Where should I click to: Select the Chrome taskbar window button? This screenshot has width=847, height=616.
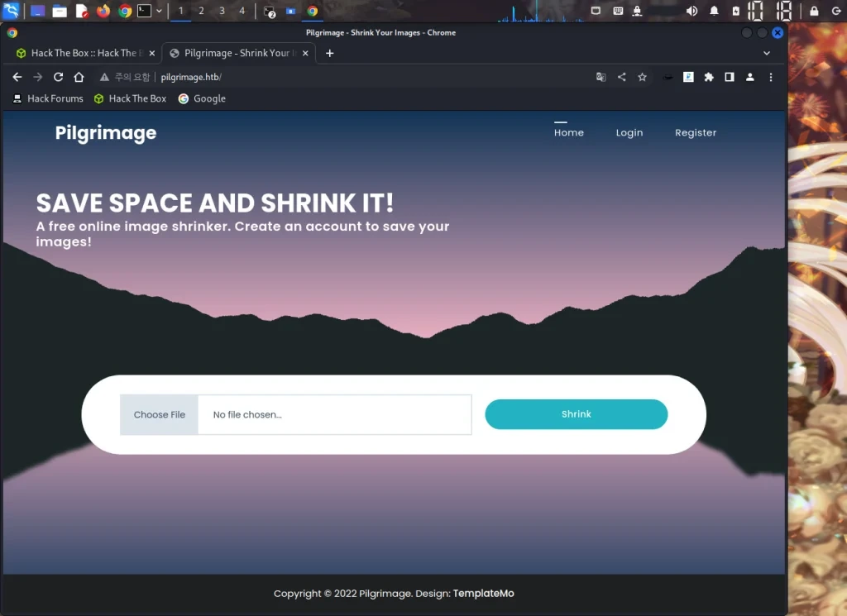coord(312,11)
